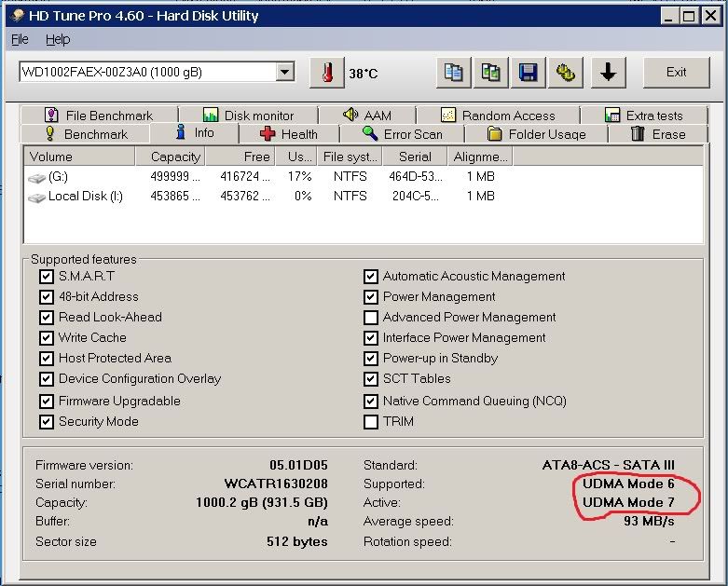Toggle the Write Cache checkbox

(47, 338)
